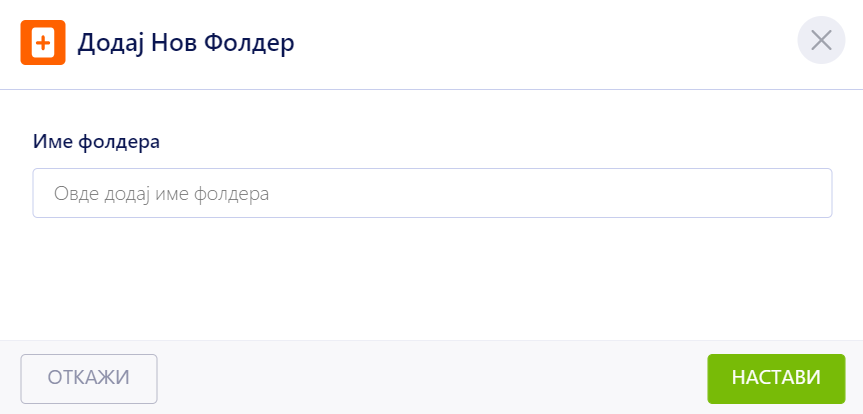
Task: Select the folder name input box
Action: click(432, 193)
